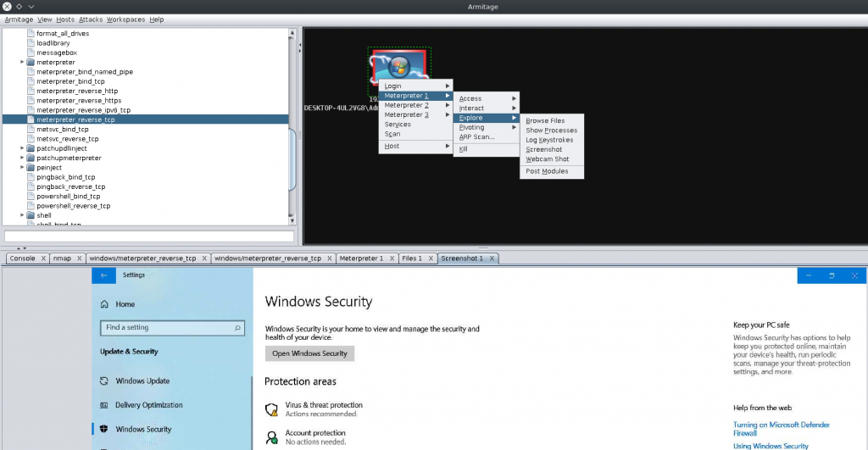Choose Kill from the Meterpreter menu
Screen dimensions: 868x450
486,149
